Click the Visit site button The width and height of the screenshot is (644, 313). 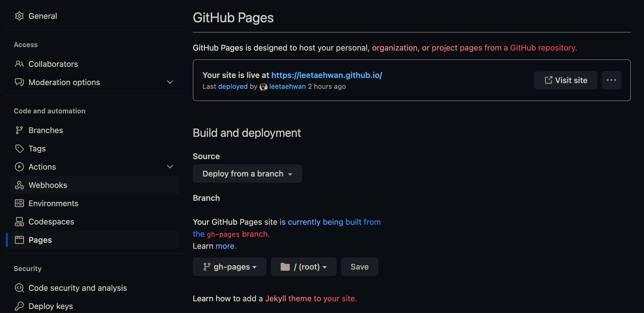tap(565, 80)
